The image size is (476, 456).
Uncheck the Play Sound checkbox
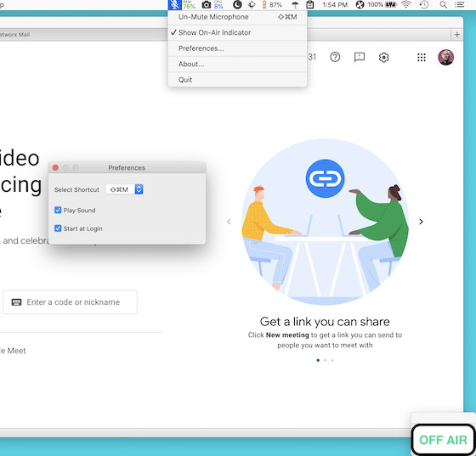click(x=58, y=210)
